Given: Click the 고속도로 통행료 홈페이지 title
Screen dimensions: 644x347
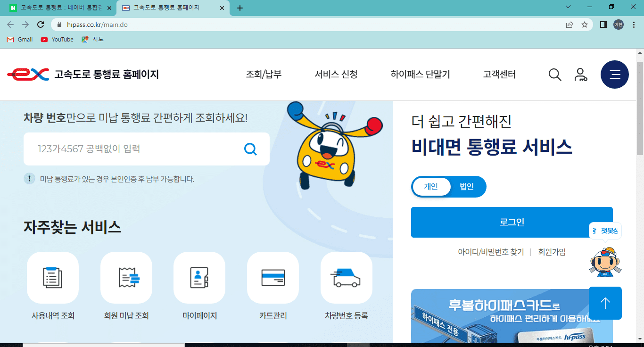Looking at the screenshot, I should pyautogui.click(x=107, y=74).
